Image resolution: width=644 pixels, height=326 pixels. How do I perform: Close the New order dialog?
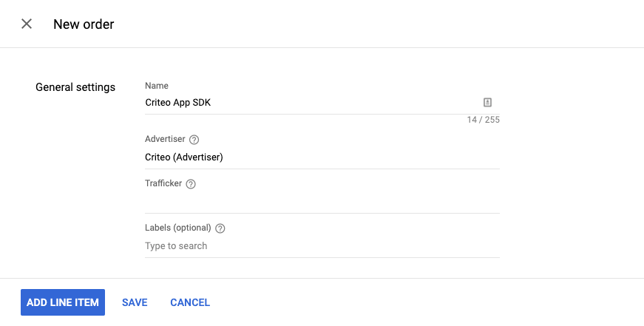[27, 24]
